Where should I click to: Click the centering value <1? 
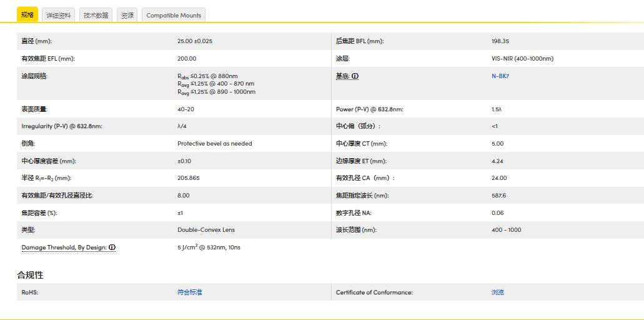(x=495, y=126)
